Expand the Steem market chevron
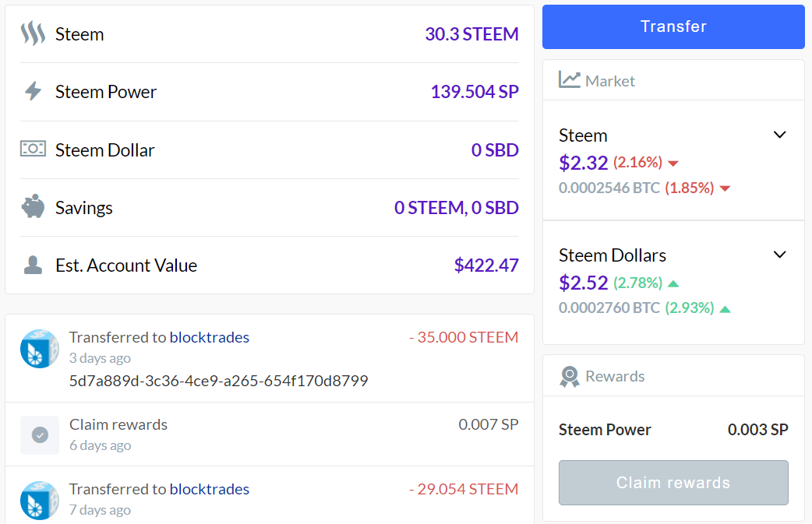This screenshot has width=812, height=524. [779, 135]
